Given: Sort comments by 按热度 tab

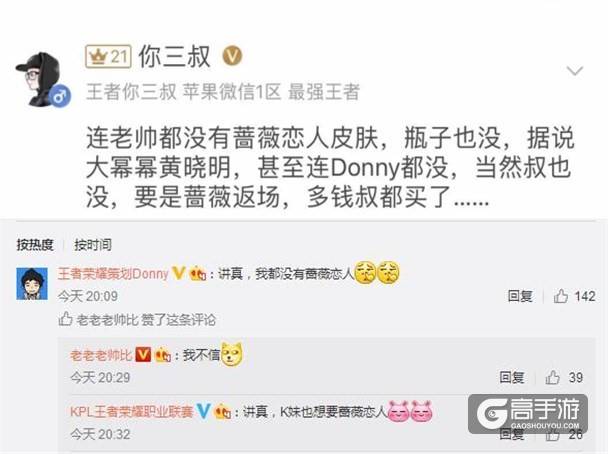Looking at the screenshot, I should [x=35, y=245].
